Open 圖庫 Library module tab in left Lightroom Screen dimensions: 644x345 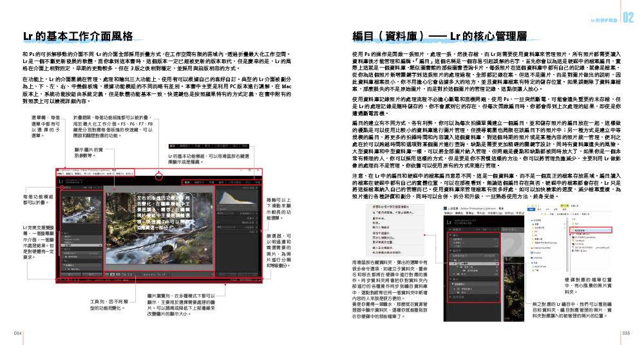coord(187,182)
